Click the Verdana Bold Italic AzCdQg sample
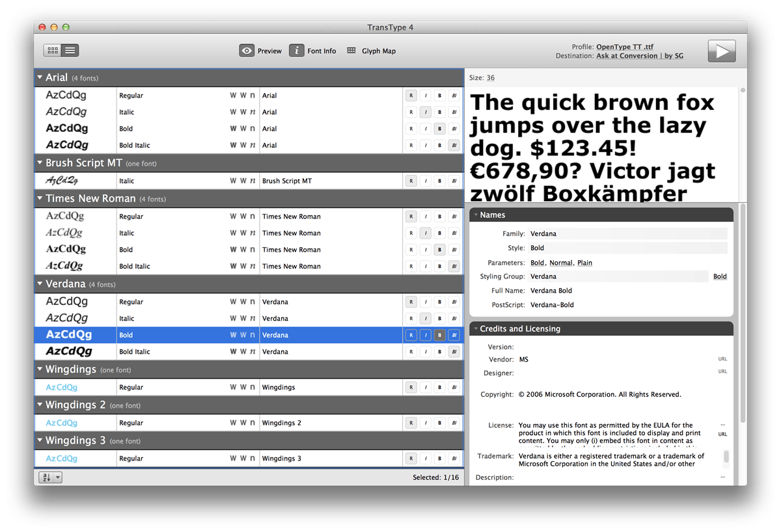The width and height of the screenshot is (781, 532). pos(69,352)
